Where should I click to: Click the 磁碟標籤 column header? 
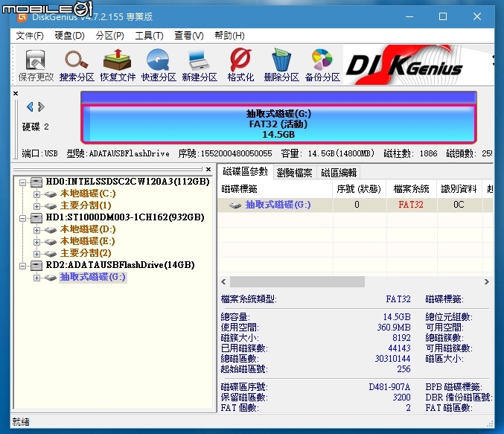(275, 189)
